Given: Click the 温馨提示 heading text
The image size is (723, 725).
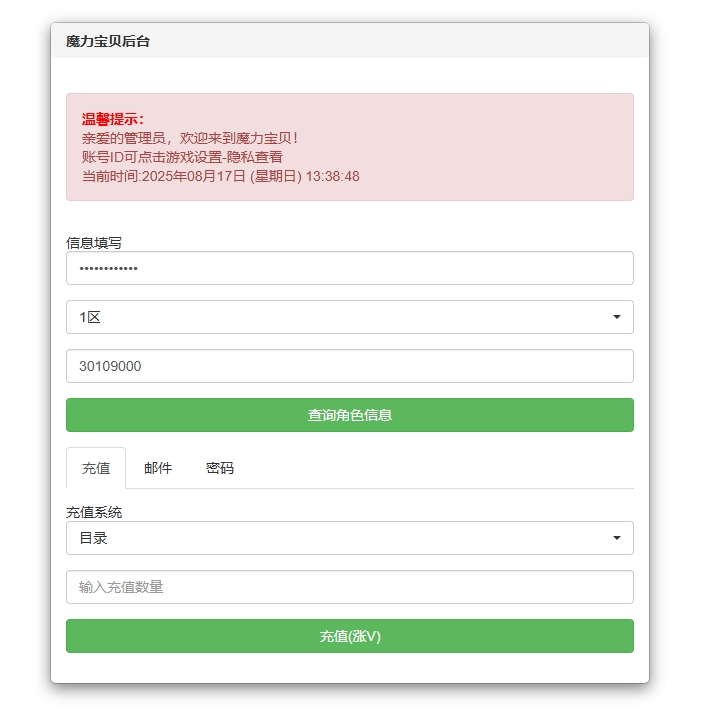Looking at the screenshot, I should (113, 119).
